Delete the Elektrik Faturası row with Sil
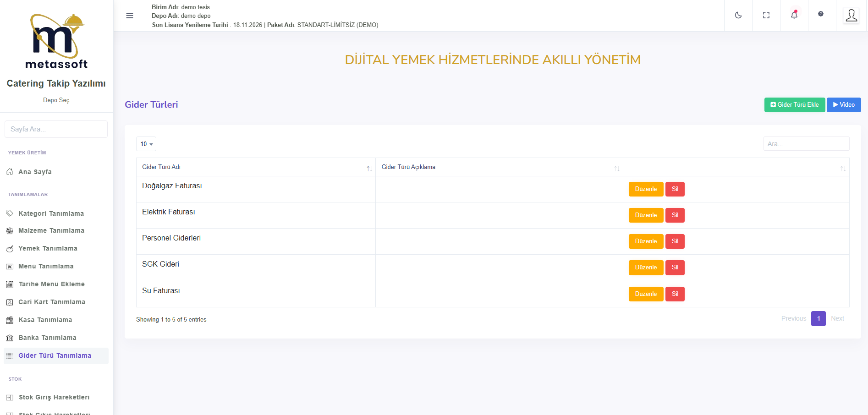868x415 pixels. pyautogui.click(x=675, y=215)
